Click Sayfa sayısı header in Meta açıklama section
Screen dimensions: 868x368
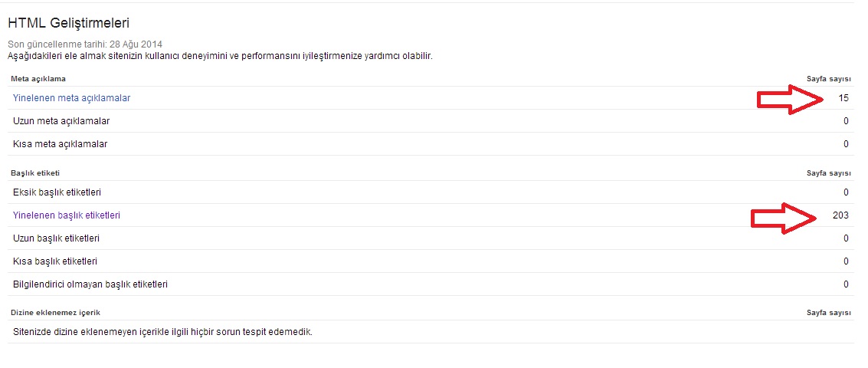pyautogui.click(x=829, y=79)
